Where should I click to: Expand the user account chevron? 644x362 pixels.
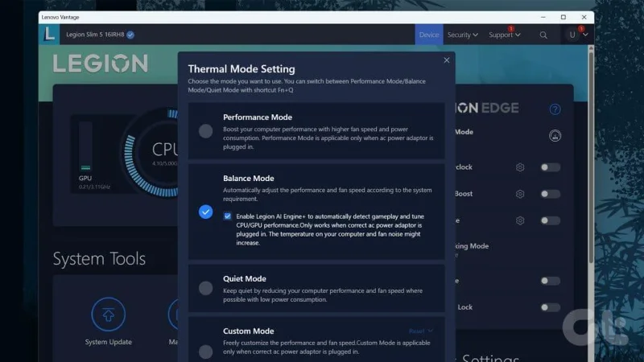click(x=585, y=35)
